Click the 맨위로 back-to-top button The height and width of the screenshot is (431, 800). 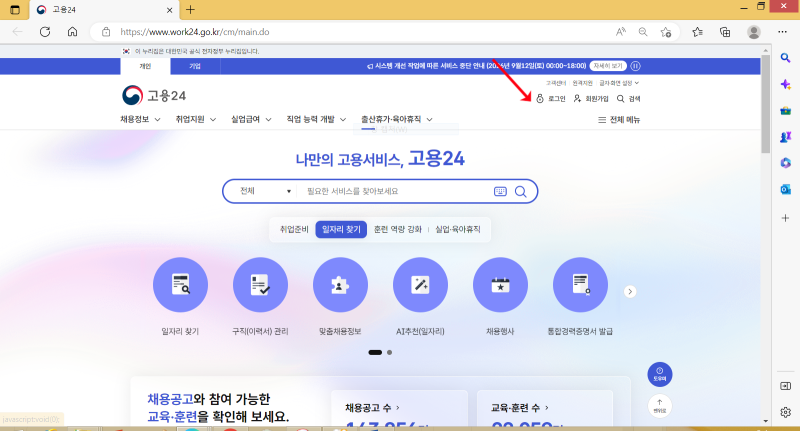pyautogui.click(x=660, y=407)
